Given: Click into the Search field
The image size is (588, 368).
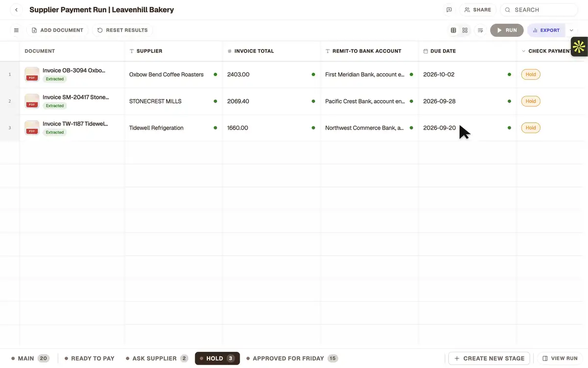Looking at the screenshot, I should [539, 10].
